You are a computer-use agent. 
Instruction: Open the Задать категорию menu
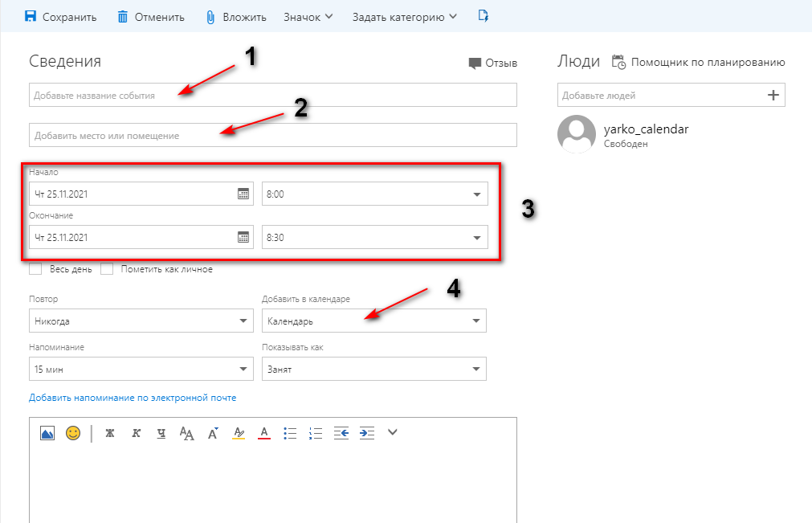point(405,17)
